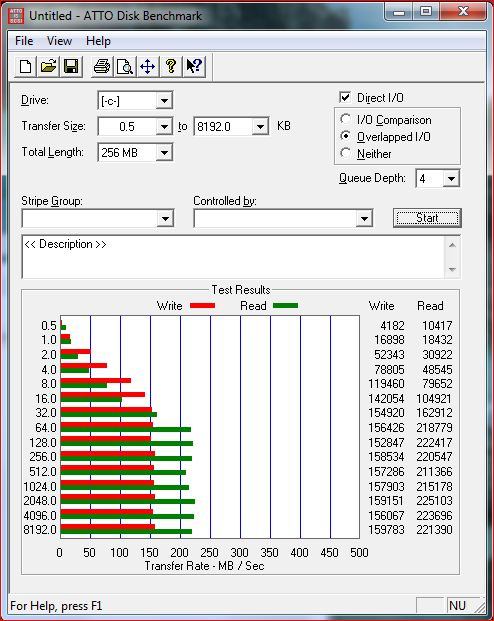Viewport: 494px width, 621px height.
Task: Expand the Controlled by dropdown
Action: coord(364,219)
